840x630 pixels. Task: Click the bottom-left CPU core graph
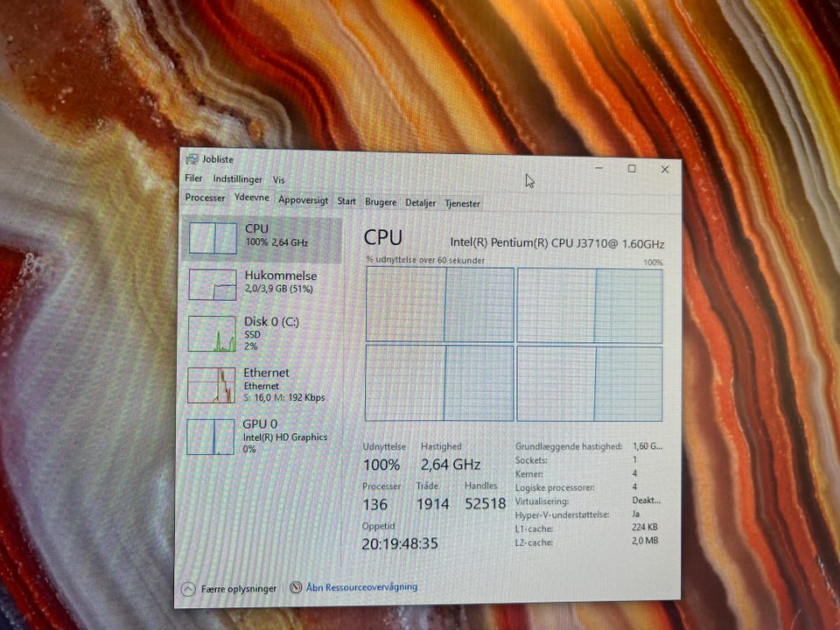439,382
